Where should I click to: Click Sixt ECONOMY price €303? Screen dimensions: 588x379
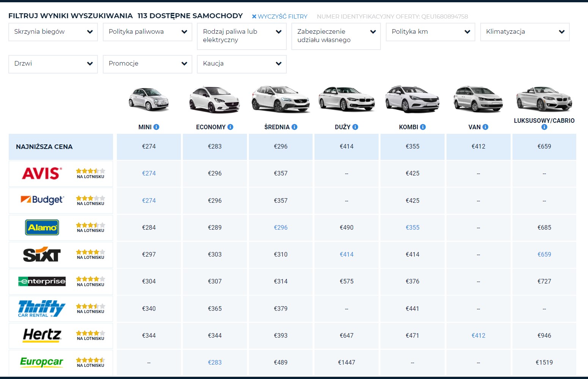215,254
